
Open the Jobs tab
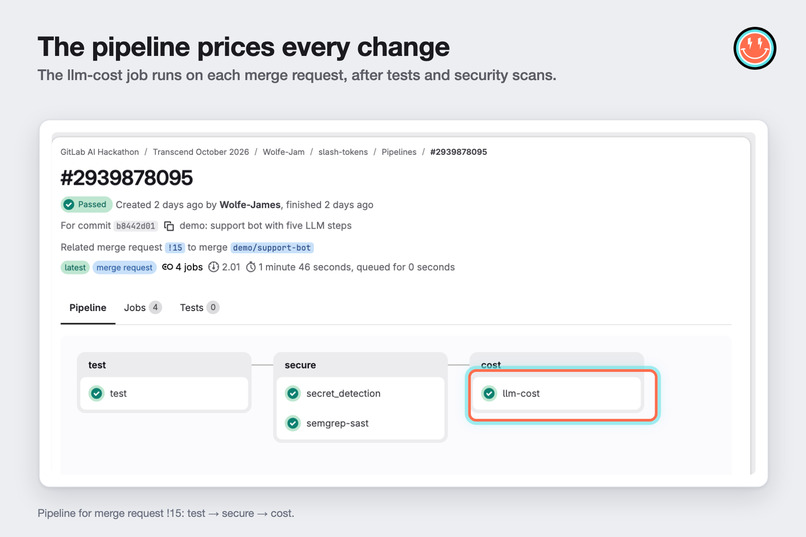(x=142, y=308)
